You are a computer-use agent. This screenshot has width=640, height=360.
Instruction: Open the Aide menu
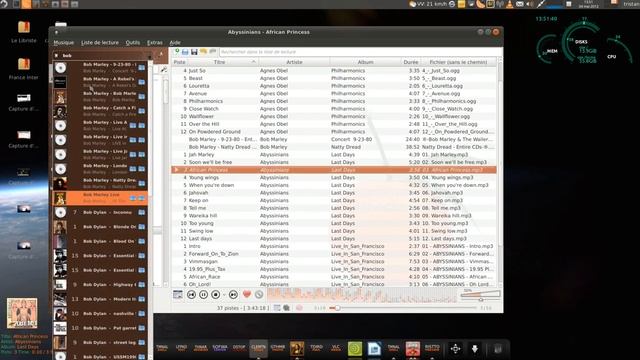tap(175, 42)
